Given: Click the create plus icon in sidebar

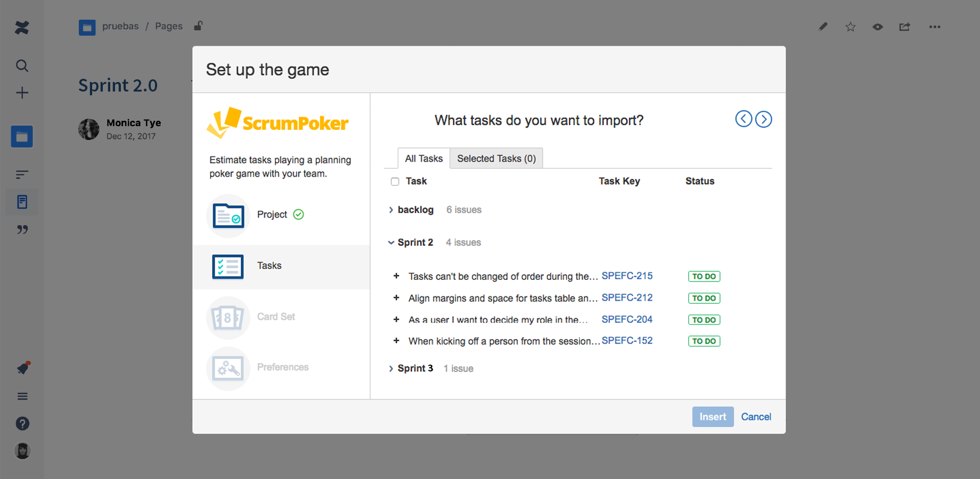Looking at the screenshot, I should click(22, 93).
